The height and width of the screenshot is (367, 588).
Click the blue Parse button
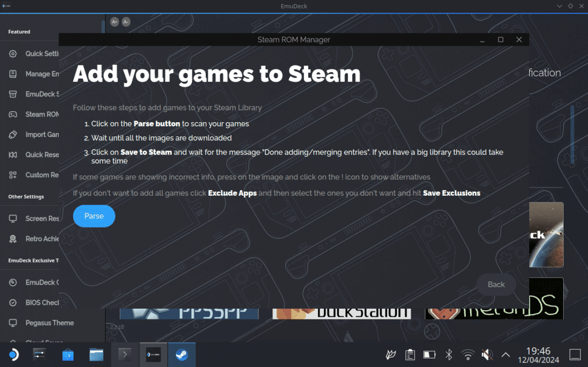pos(94,216)
